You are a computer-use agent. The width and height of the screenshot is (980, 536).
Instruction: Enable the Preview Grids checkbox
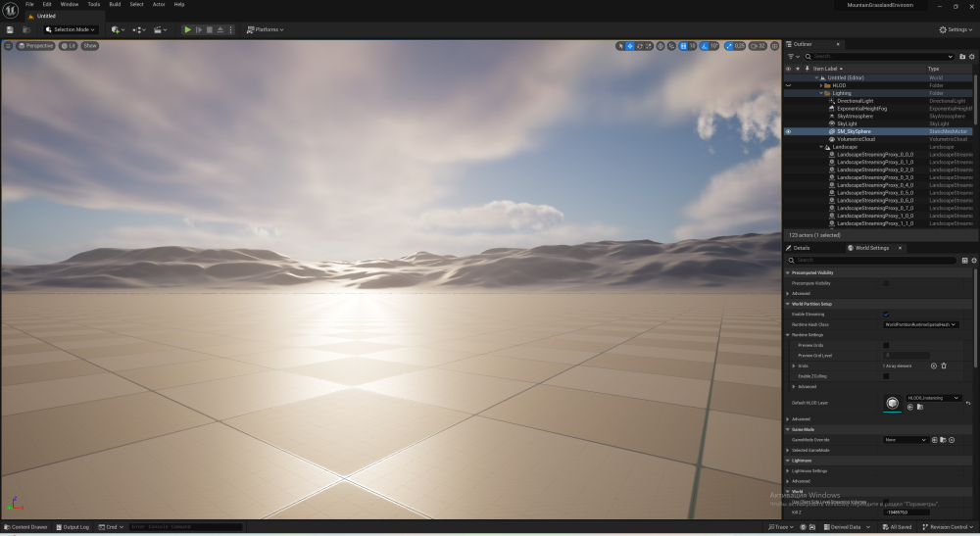886,346
